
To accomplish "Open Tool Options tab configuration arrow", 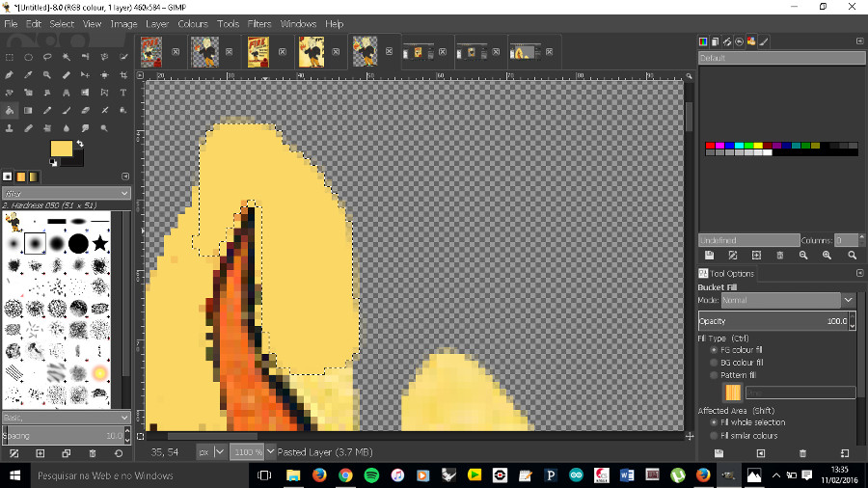I will pos(859,273).
